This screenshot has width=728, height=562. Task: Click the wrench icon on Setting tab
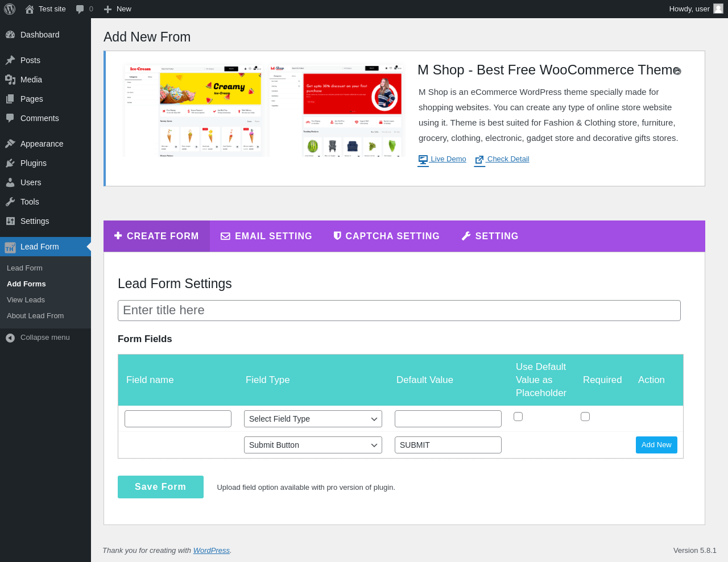[466, 236]
